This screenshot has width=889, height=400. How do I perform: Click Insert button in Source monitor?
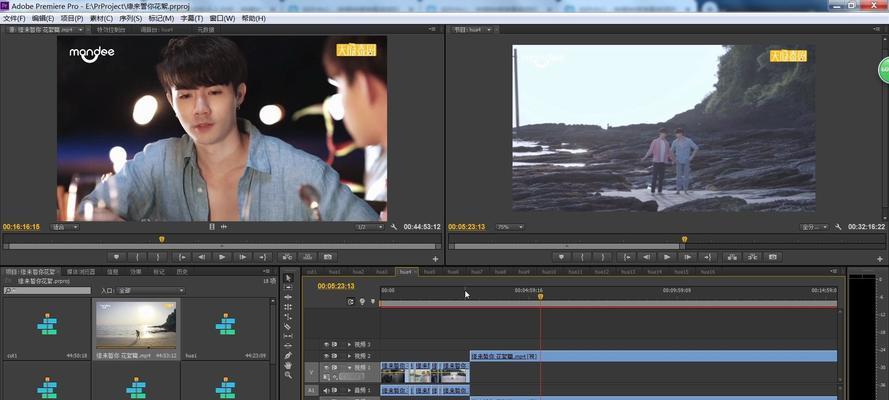click(286, 257)
